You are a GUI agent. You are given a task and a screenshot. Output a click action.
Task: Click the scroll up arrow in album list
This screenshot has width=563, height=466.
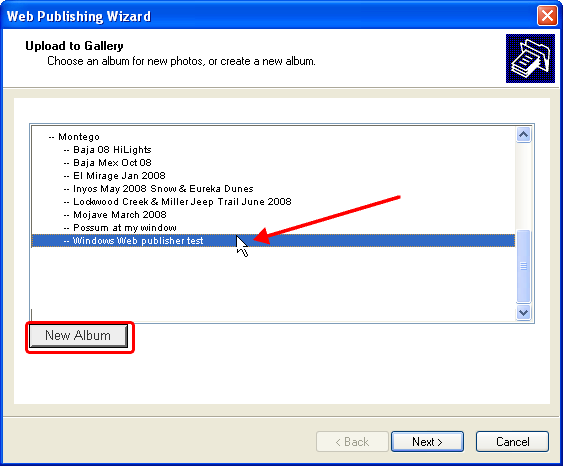pyautogui.click(x=524, y=135)
